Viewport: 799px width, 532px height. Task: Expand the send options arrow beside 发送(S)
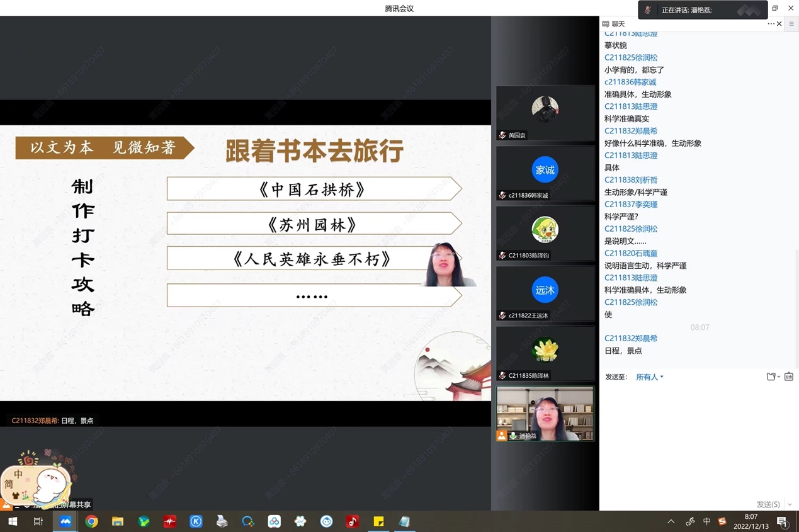tap(790, 504)
